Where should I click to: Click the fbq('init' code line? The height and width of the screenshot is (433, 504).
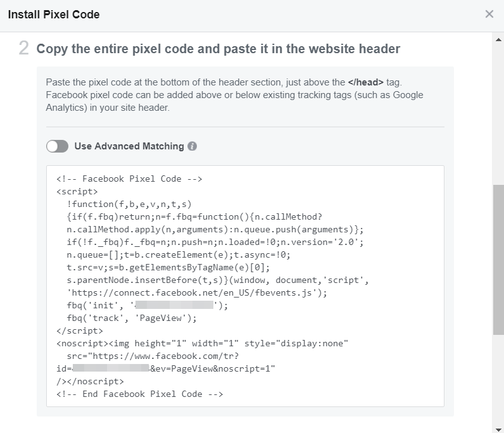tap(148, 305)
